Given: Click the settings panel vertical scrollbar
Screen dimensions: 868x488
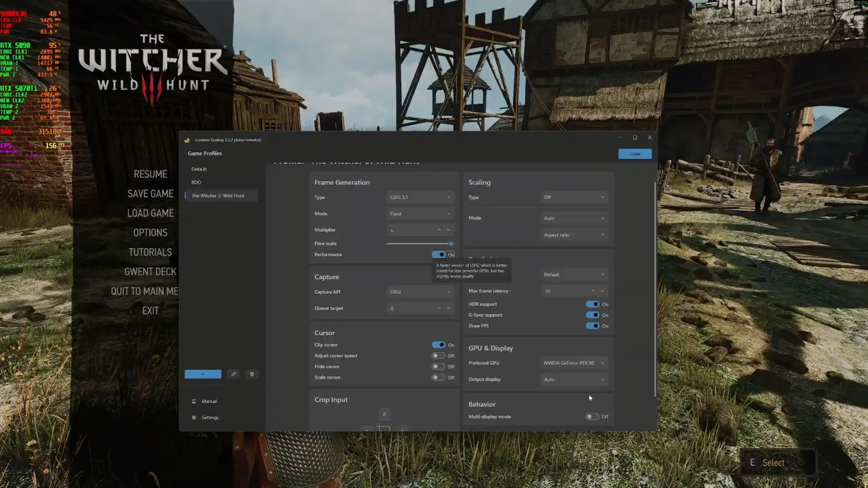Looking at the screenshot, I should [x=655, y=289].
